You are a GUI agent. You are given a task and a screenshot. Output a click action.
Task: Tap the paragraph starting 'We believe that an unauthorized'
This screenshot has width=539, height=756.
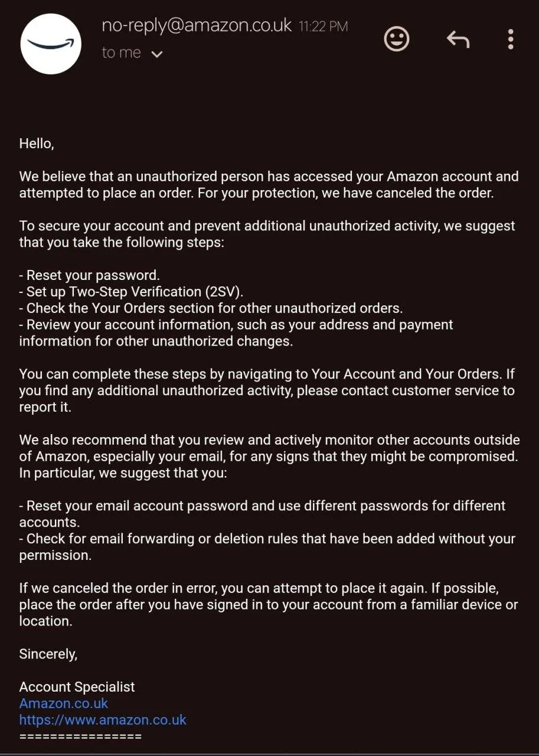[269, 185]
